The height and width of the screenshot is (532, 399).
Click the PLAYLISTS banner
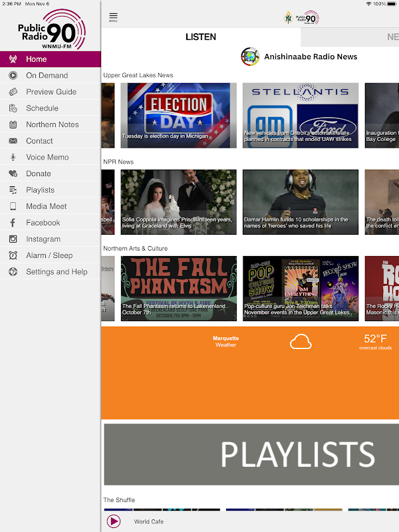(251, 454)
